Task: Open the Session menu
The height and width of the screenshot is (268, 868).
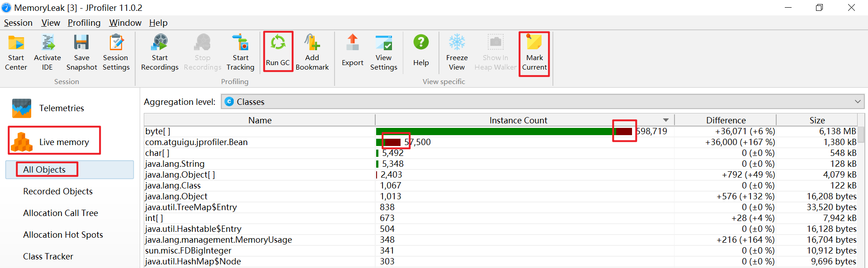Action: [18, 23]
